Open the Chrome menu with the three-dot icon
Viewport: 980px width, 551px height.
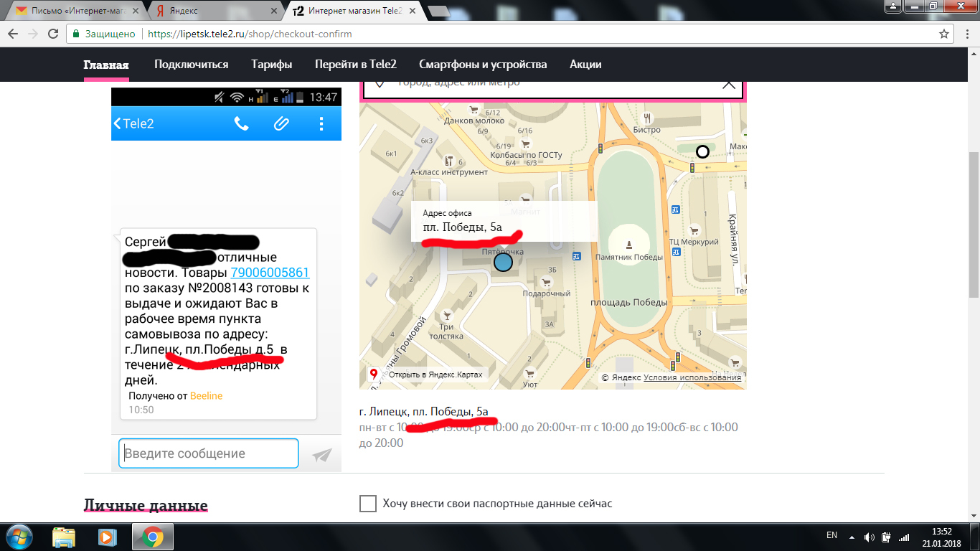pyautogui.click(x=966, y=34)
